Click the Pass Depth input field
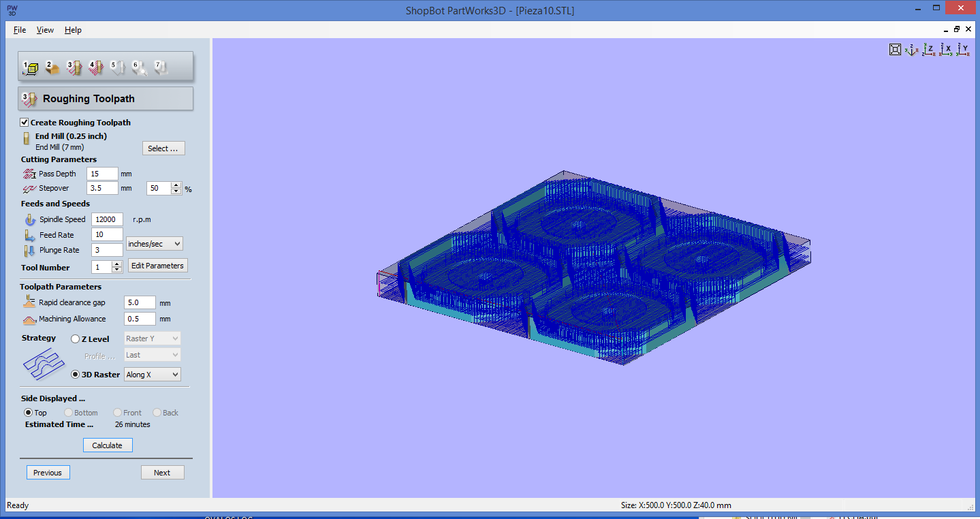 [x=102, y=174]
